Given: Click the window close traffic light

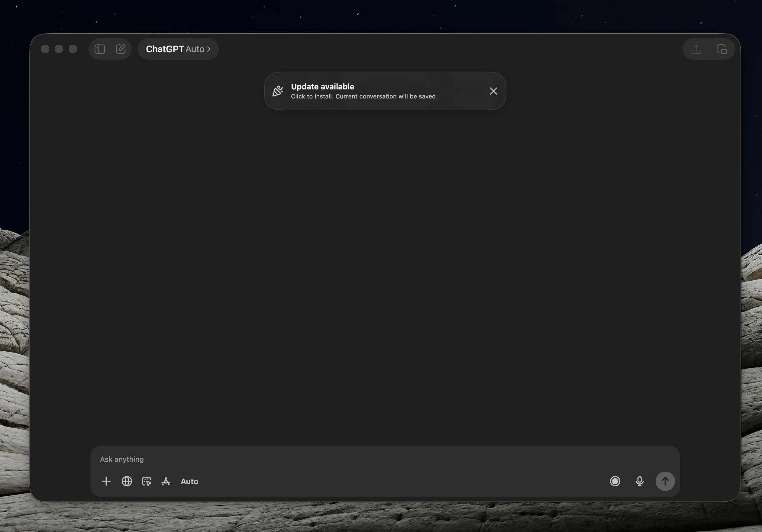Looking at the screenshot, I should (x=45, y=49).
